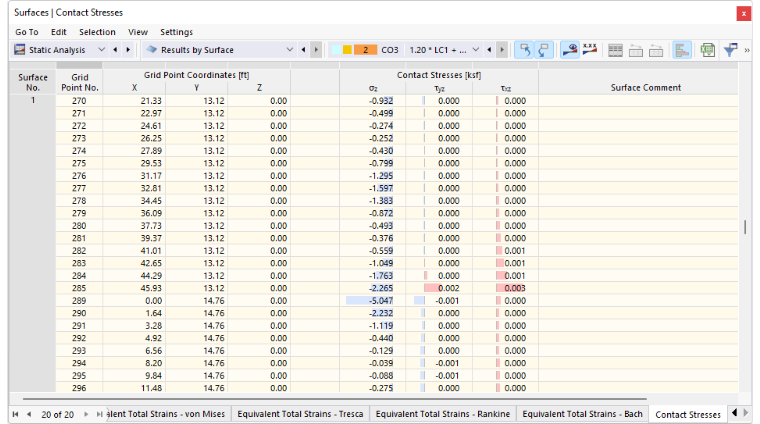The width and height of the screenshot is (760, 424).
Task: Open the Selection menu
Action: (x=97, y=32)
